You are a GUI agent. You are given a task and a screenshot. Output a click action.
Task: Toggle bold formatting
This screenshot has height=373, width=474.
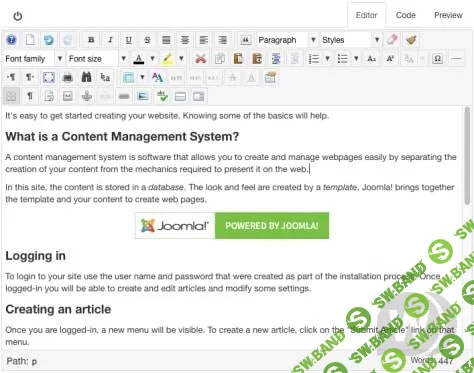pyautogui.click(x=91, y=40)
